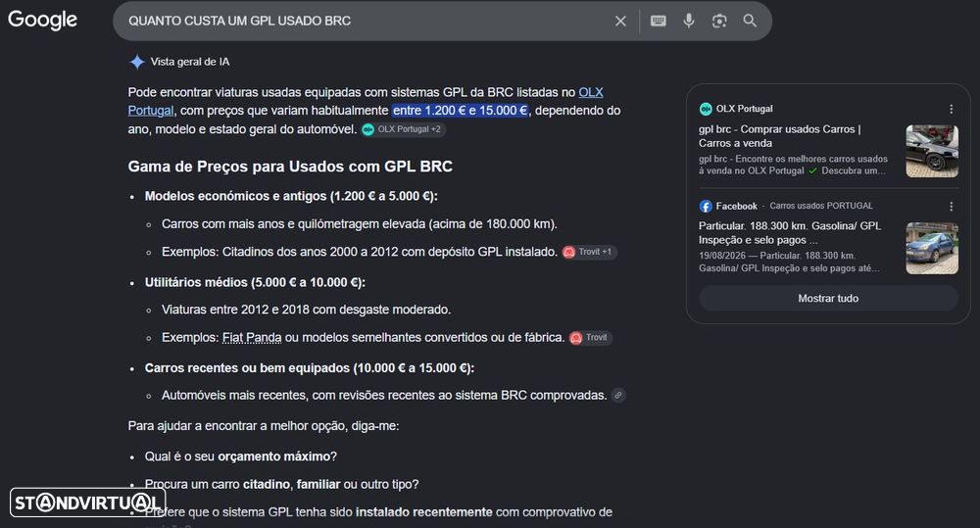
Task: Open the Fiat Panda underlined term
Action: [x=252, y=337]
